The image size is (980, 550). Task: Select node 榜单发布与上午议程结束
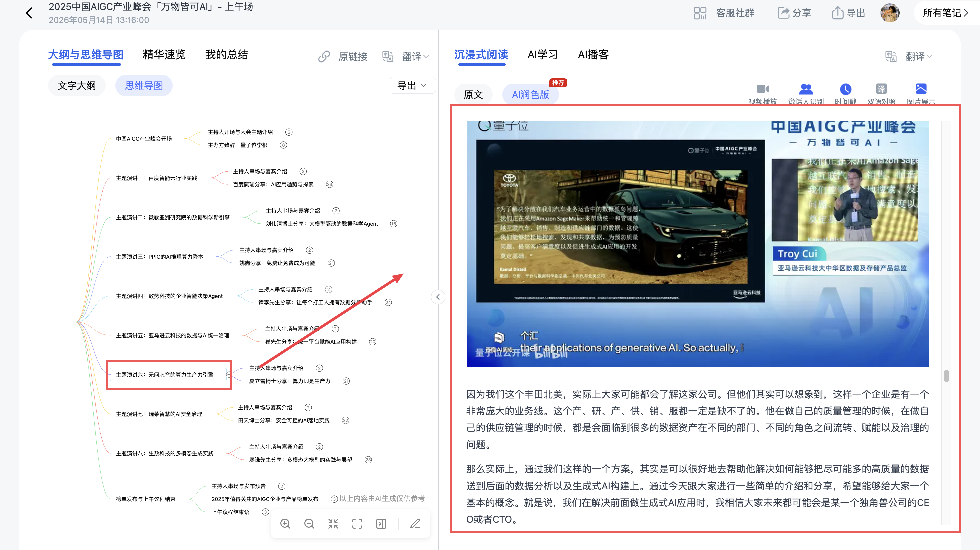pyautogui.click(x=146, y=499)
